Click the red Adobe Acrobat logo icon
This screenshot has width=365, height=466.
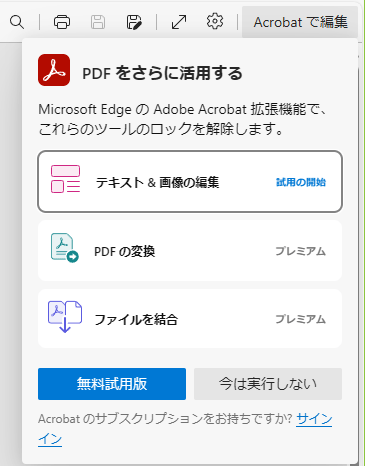[54, 70]
